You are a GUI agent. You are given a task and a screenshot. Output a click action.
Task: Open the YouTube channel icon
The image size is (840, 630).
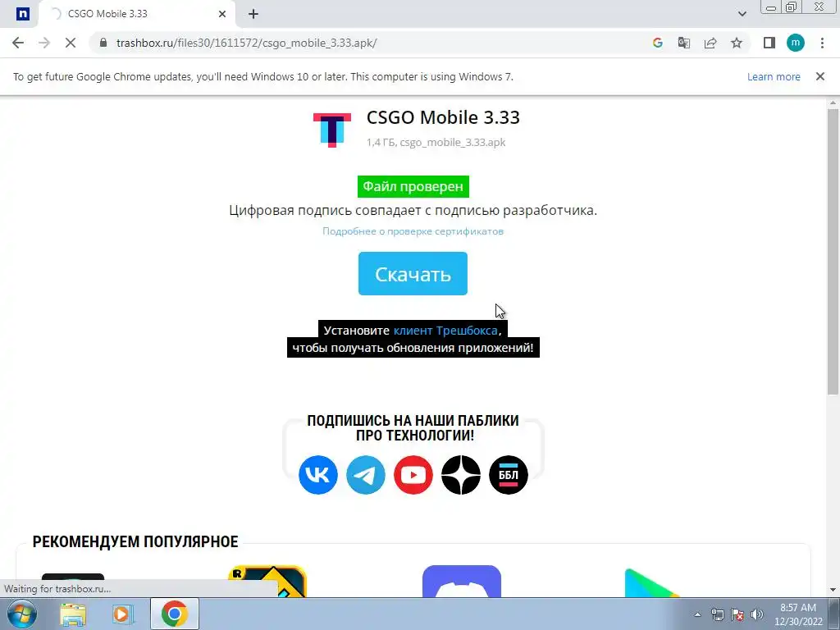tap(413, 475)
